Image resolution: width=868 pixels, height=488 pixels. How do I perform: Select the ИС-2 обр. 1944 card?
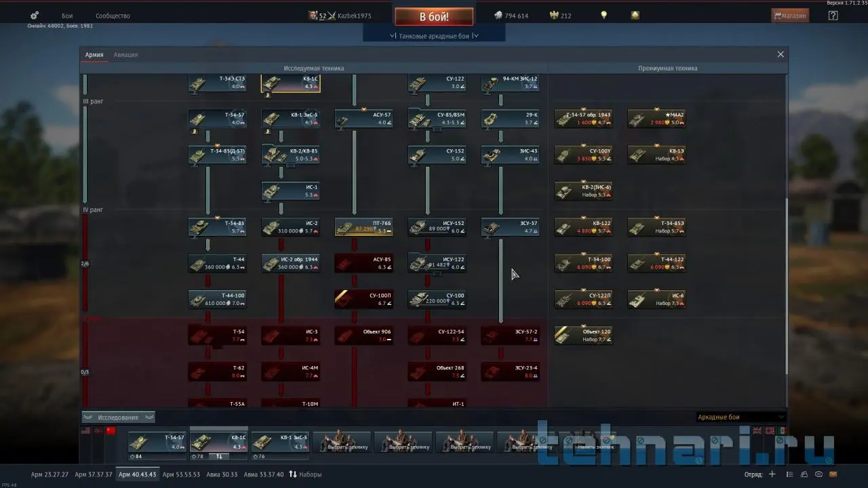[290, 263]
